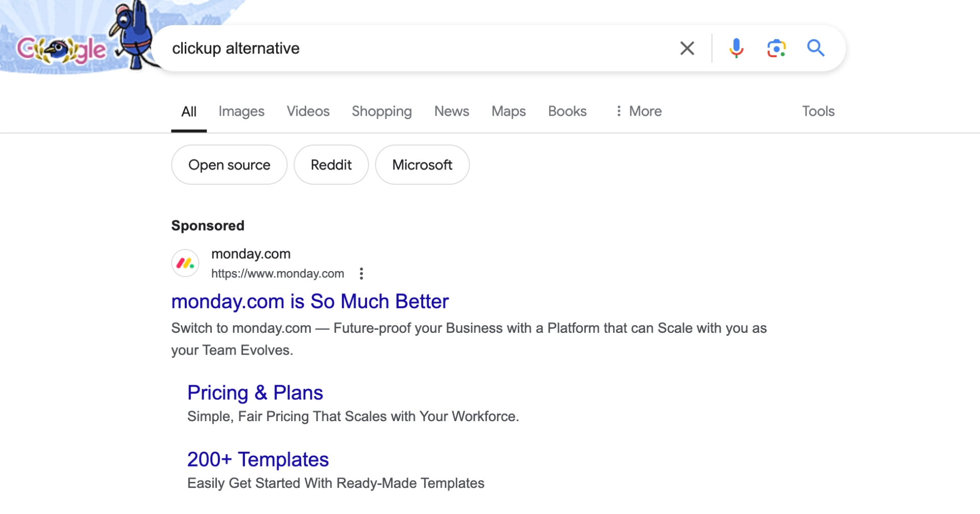Open Google Lens image search
Screen dimensions: 980x514
[776, 48]
